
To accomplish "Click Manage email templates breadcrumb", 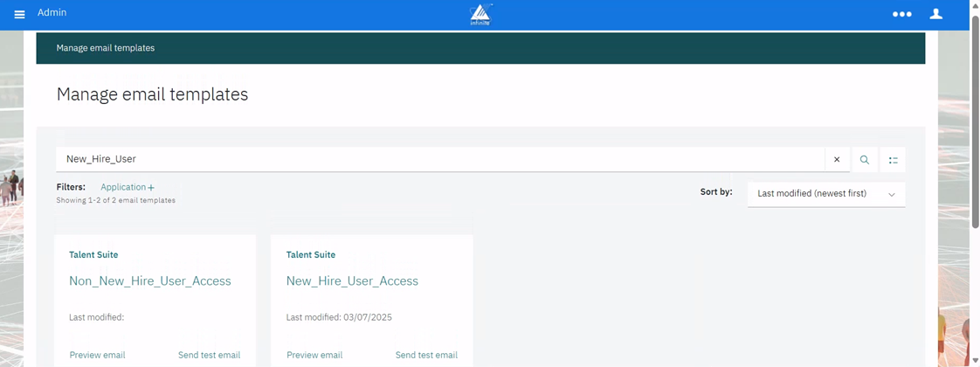I will tap(106, 48).
